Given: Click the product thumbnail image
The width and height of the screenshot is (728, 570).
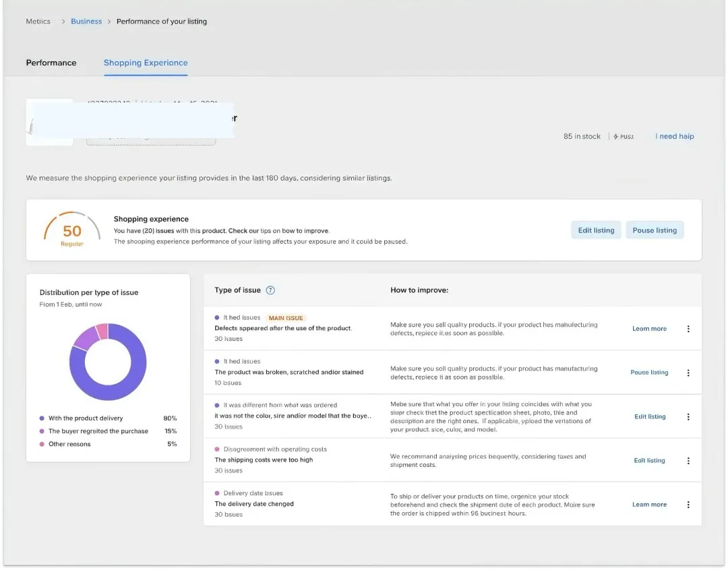Looking at the screenshot, I should coord(49,123).
